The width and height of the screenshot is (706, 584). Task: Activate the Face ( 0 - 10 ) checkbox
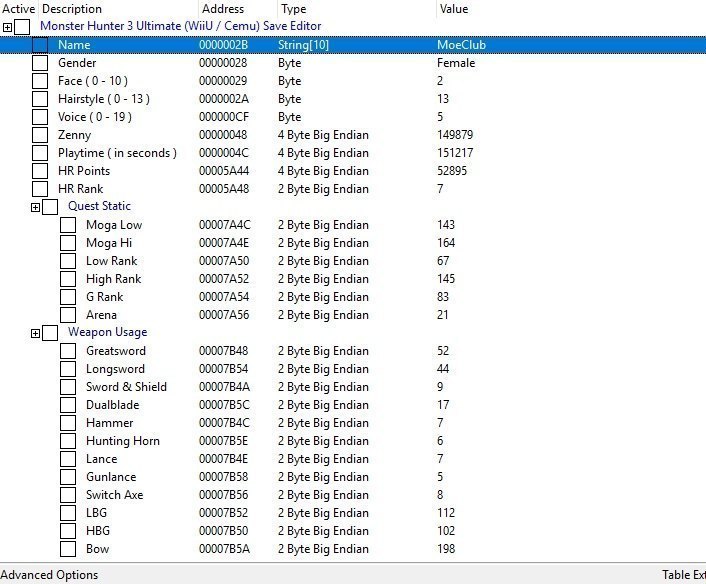(40, 81)
